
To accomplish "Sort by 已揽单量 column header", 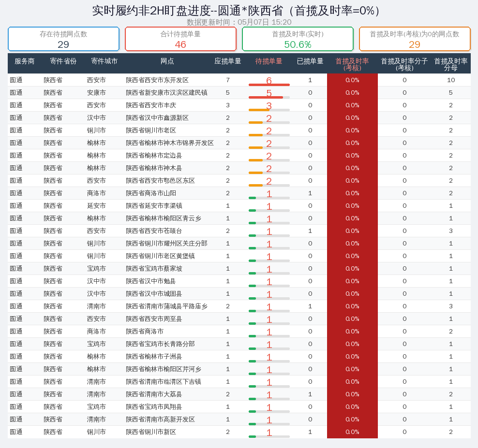I will tap(310, 61).
